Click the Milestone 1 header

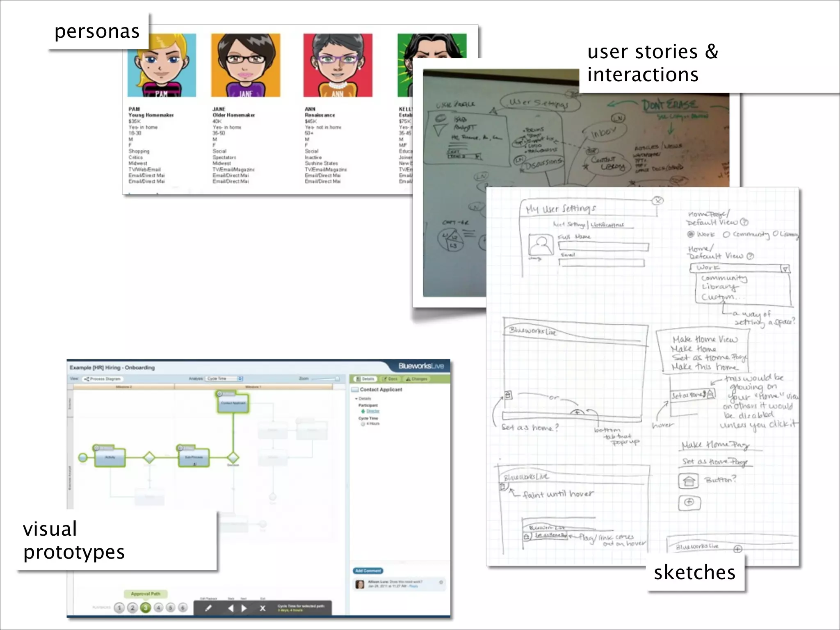(x=253, y=387)
